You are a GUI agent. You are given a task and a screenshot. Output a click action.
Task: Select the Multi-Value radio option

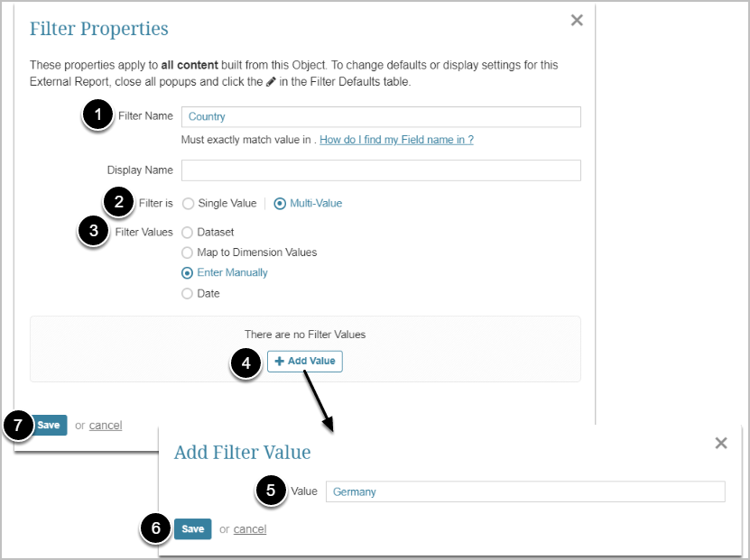click(280, 204)
